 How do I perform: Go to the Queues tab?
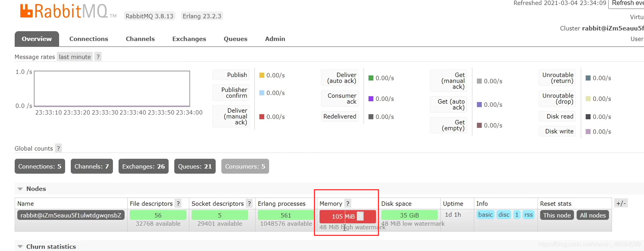[x=236, y=39]
